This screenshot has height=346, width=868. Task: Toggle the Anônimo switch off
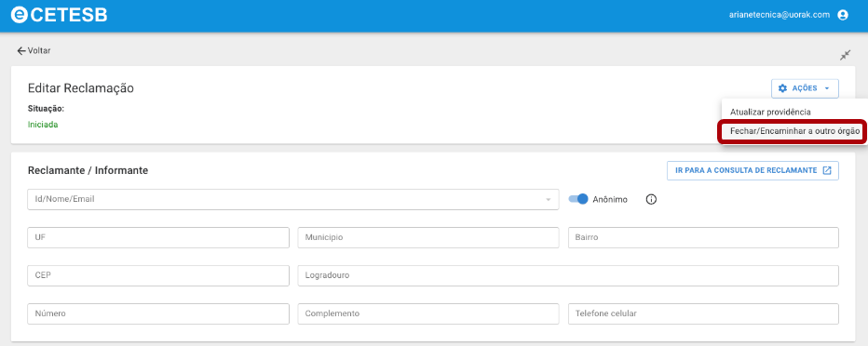578,199
